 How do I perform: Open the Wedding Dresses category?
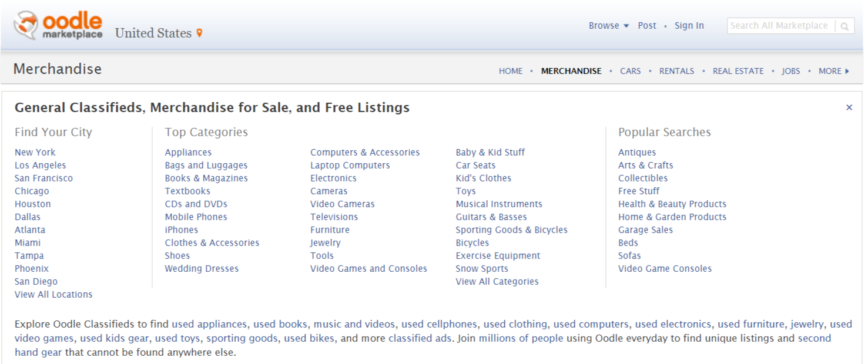(201, 268)
